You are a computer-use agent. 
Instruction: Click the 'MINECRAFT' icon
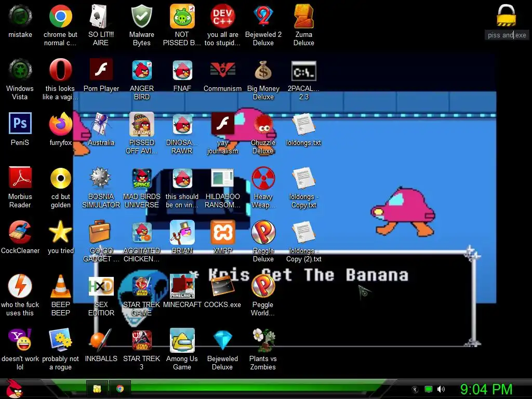point(182,286)
